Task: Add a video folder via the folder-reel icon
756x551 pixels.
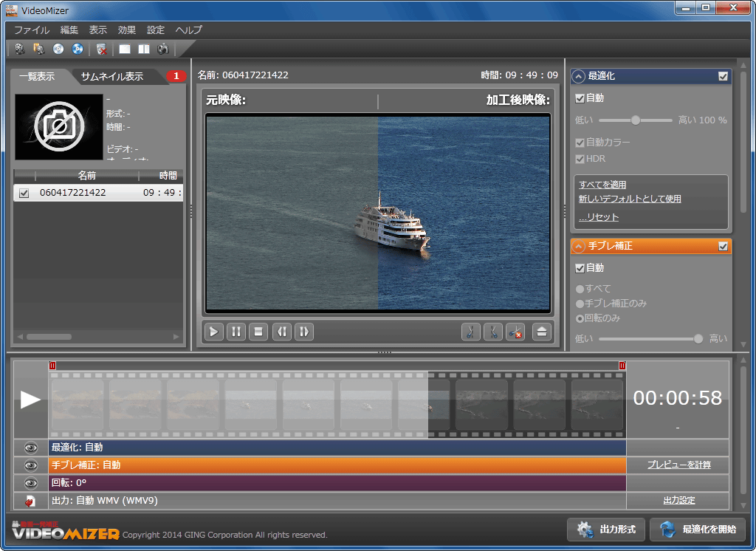Action: coord(38,49)
